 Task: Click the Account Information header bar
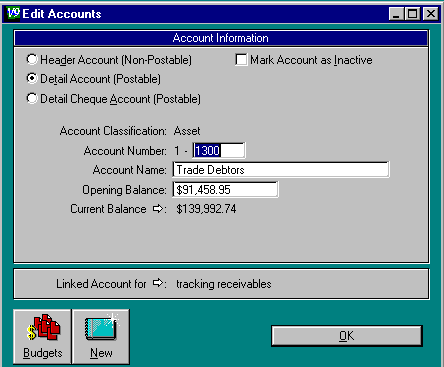coord(221,38)
